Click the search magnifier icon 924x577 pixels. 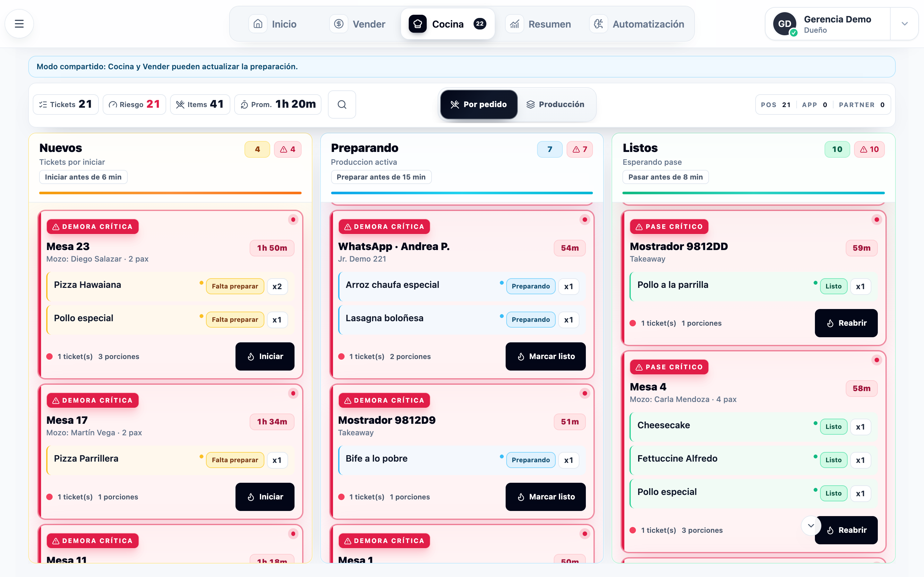click(x=342, y=104)
